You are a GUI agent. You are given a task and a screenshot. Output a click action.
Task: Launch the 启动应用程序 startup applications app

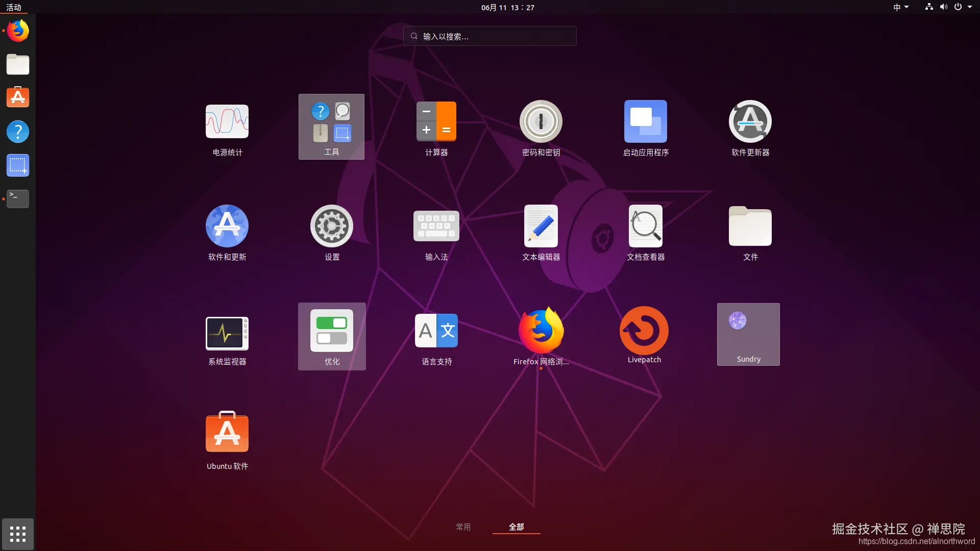click(x=646, y=122)
